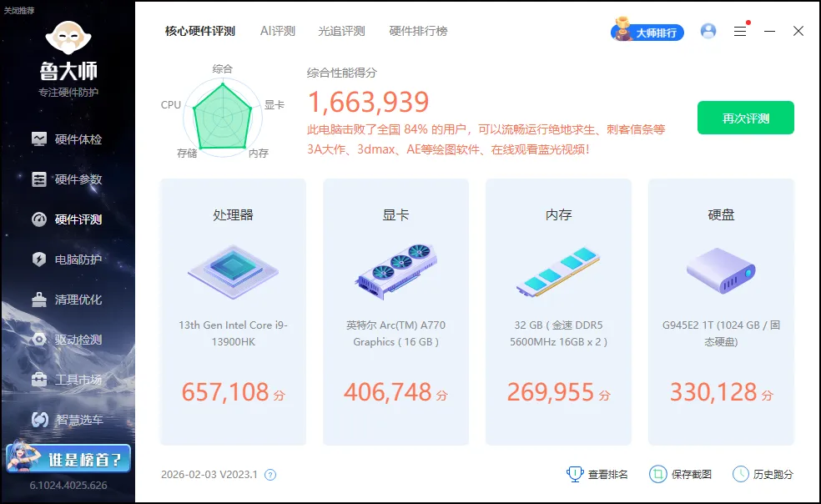821x504 pixels.
Task: Click 查看排名 link text
Action: 607,475
